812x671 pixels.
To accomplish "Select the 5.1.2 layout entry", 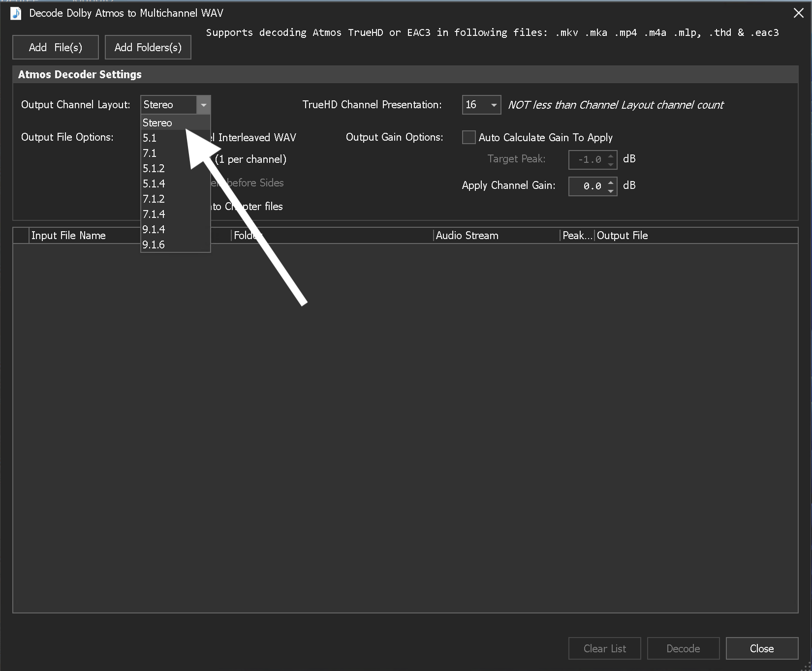I will click(x=176, y=168).
